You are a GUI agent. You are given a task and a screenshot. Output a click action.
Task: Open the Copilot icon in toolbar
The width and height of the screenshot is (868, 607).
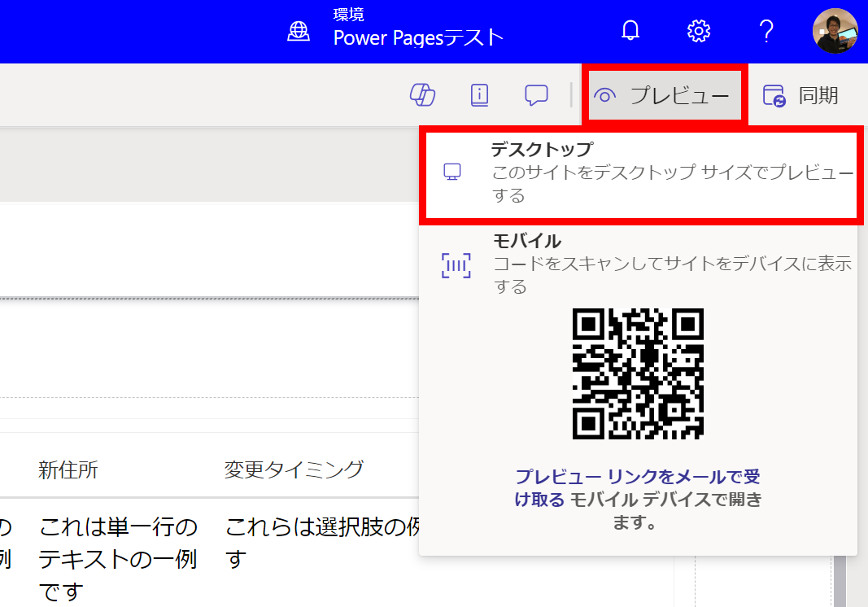pyautogui.click(x=422, y=94)
